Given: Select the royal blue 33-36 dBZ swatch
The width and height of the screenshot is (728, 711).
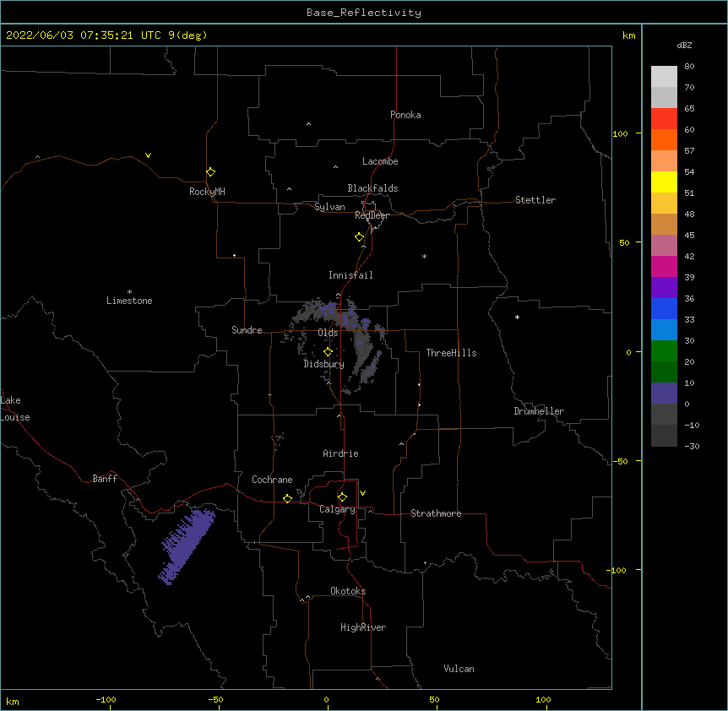Looking at the screenshot, I should (x=664, y=308).
